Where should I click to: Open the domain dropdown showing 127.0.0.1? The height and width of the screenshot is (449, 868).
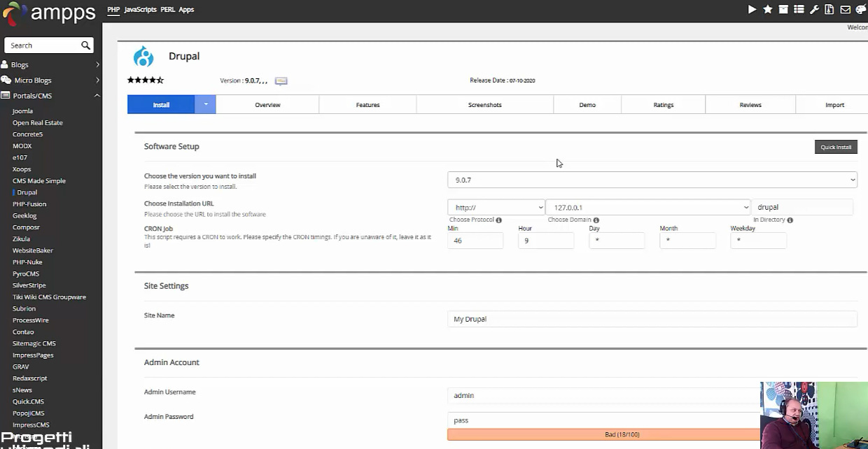(647, 207)
